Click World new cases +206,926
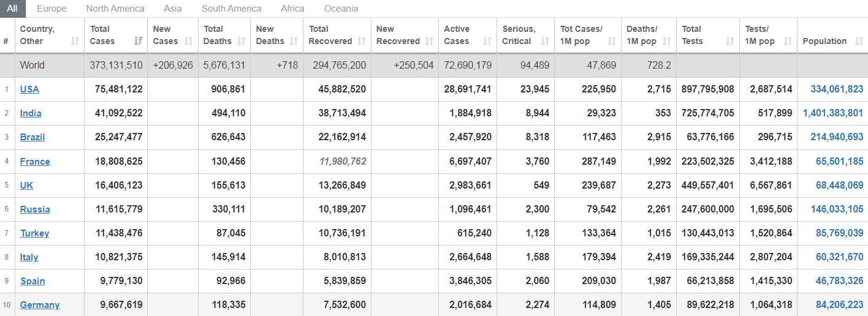 coord(173,66)
